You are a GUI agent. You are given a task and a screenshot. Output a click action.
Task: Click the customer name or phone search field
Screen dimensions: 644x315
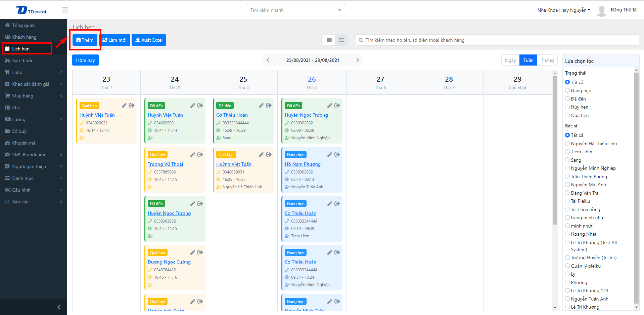click(x=500, y=40)
